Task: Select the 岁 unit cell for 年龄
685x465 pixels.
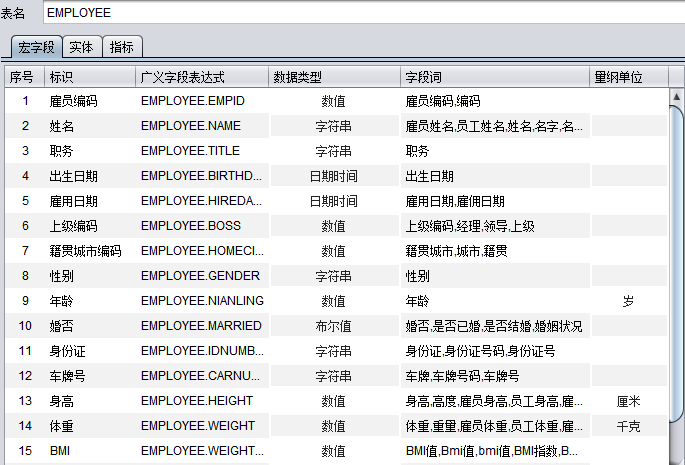Action: (628, 301)
